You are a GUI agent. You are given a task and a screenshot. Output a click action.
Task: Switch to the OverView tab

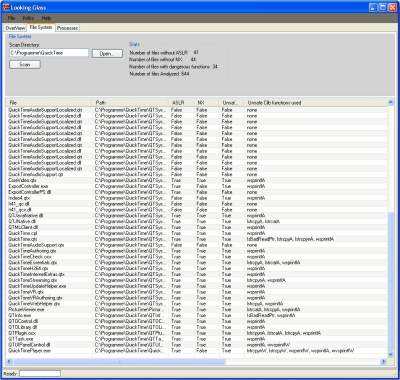tap(15, 28)
